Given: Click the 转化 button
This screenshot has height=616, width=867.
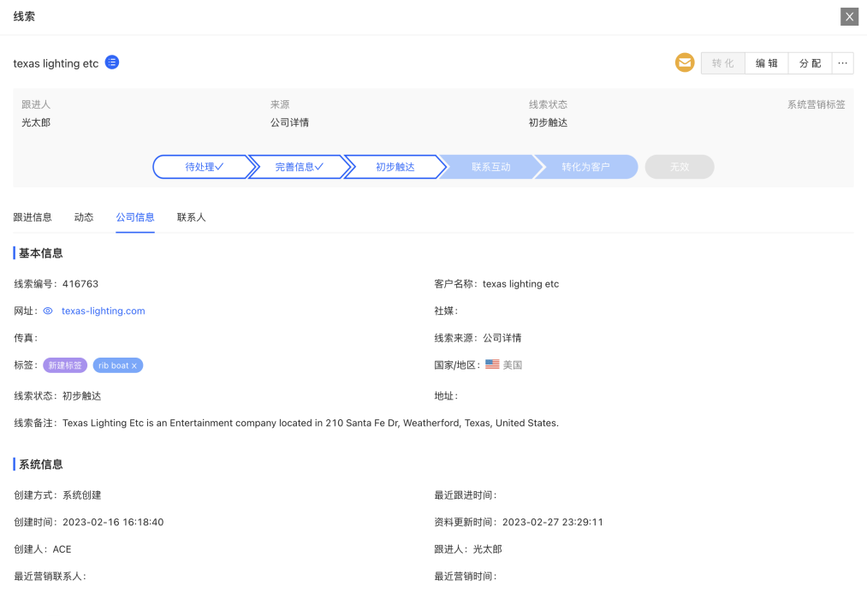Looking at the screenshot, I should click(x=723, y=63).
